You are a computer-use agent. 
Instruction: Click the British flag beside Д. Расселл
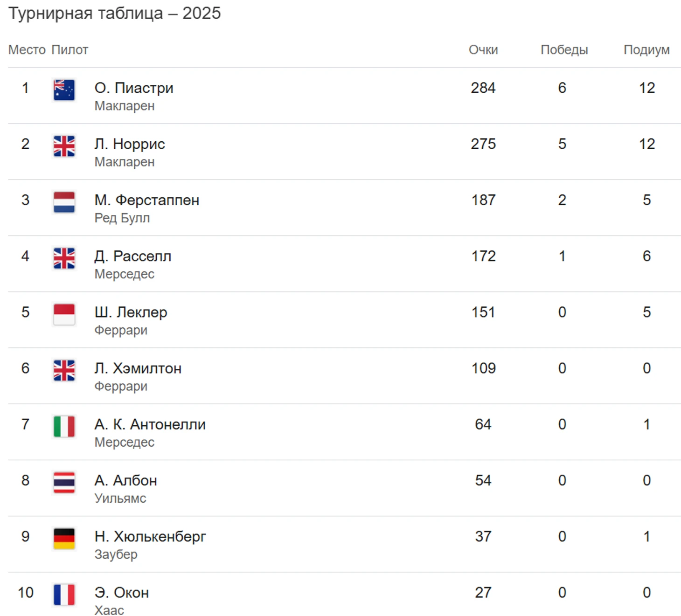click(64, 258)
